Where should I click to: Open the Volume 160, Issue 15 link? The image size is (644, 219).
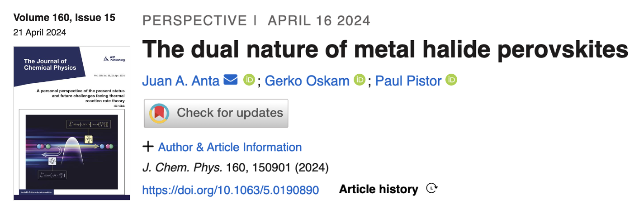(x=65, y=18)
